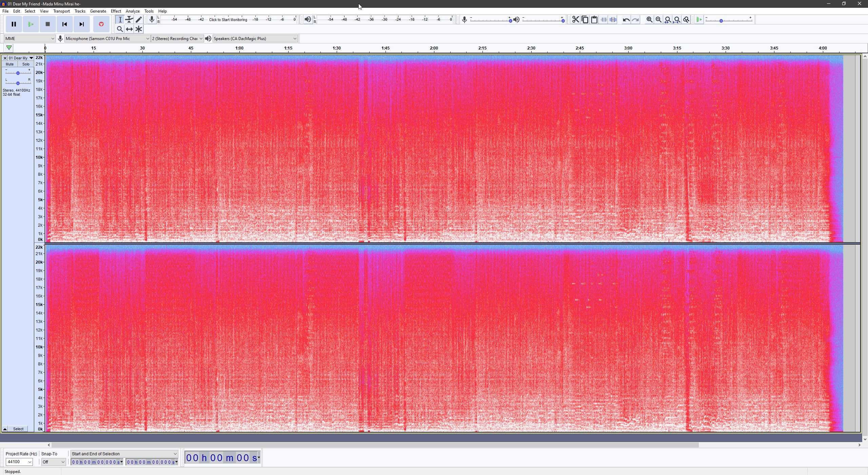This screenshot has width=868, height=475.
Task: Open the MME audio host dropdown
Action: [x=29, y=39]
